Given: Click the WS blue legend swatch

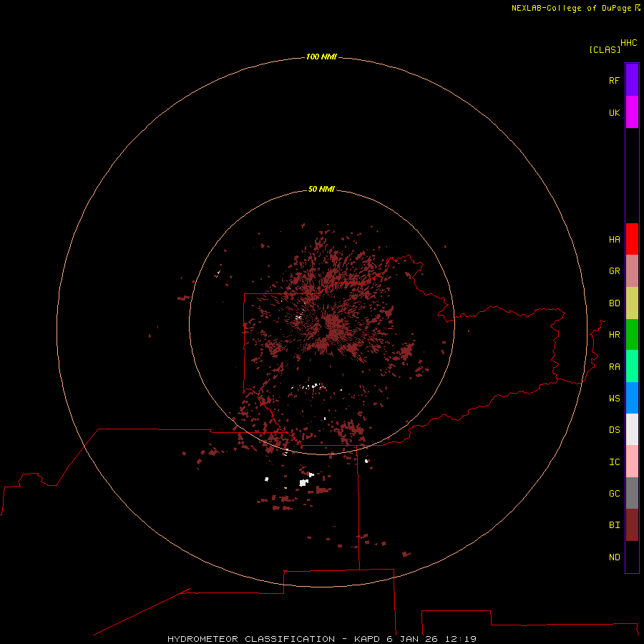Looking at the screenshot, I should click(632, 398).
